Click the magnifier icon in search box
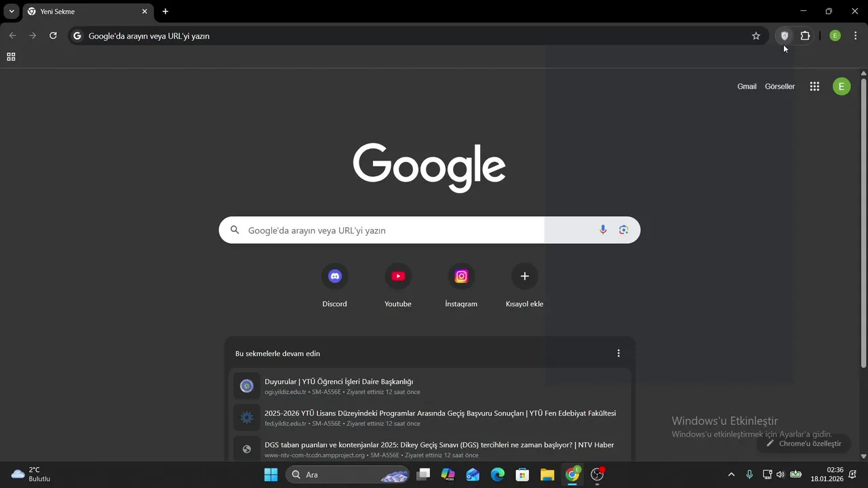The image size is (868, 488). 235,230
